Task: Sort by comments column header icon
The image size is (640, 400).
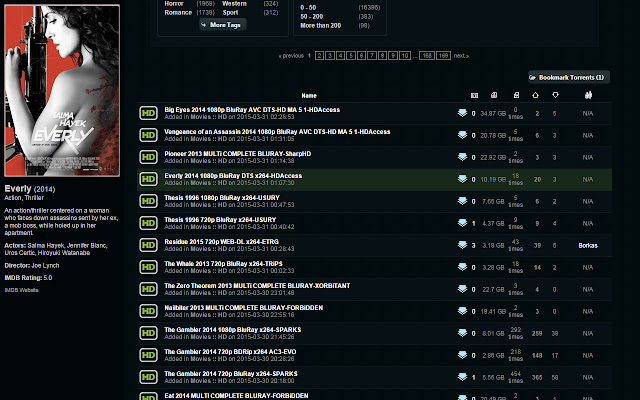Action: point(474,96)
